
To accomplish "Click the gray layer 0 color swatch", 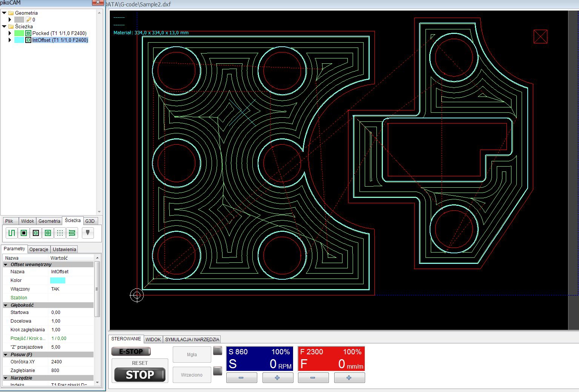I will [x=19, y=20].
